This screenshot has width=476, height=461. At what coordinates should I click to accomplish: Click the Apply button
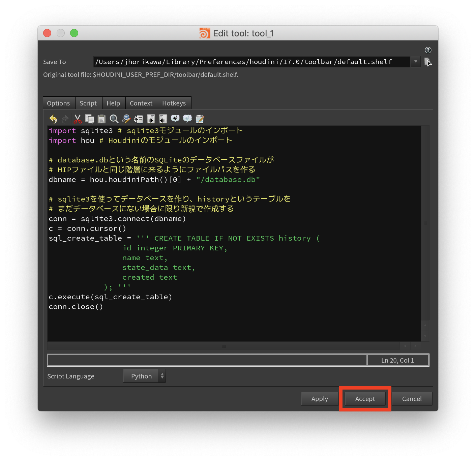pyautogui.click(x=320, y=399)
